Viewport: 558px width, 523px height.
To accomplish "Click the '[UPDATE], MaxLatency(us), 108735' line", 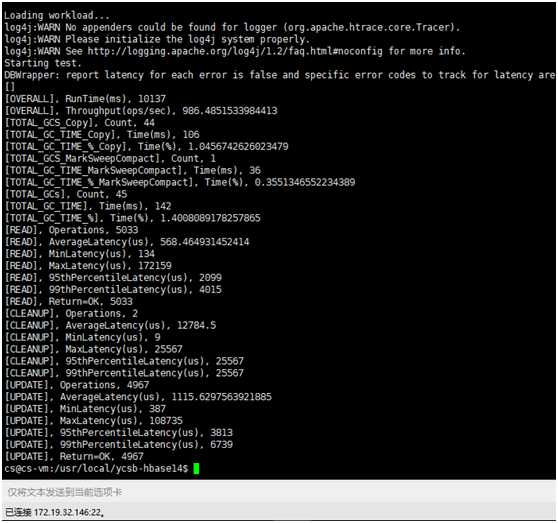I will coord(93,421).
